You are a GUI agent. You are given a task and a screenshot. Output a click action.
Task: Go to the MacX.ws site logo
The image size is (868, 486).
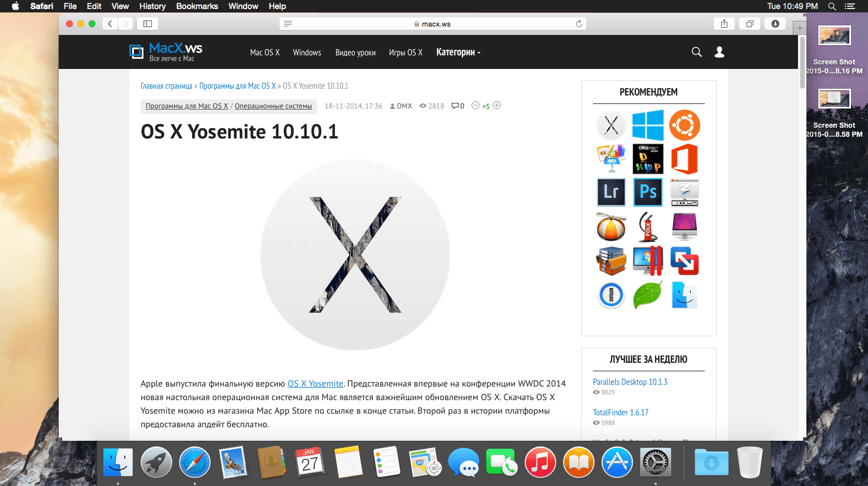click(x=165, y=52)
